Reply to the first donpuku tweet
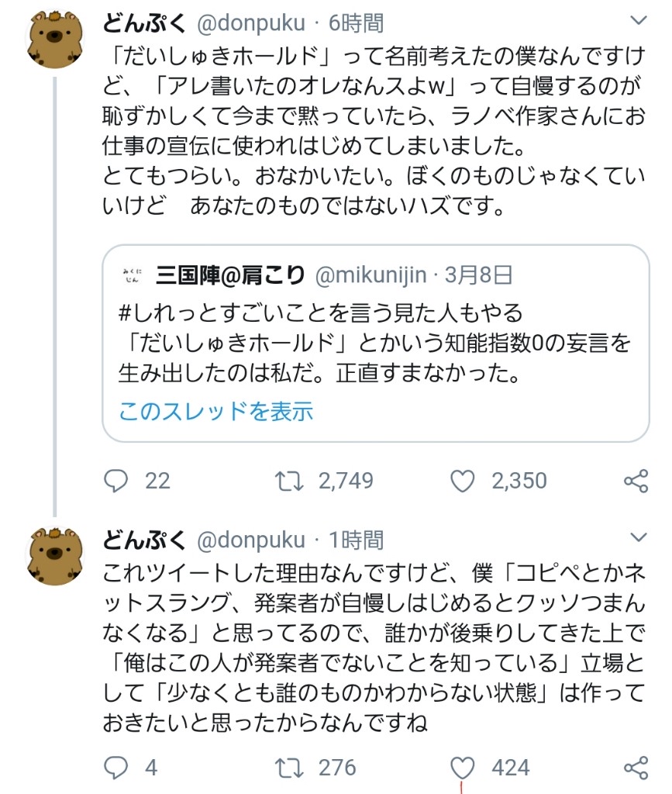The image size is (672, 794). pos(115,482)
